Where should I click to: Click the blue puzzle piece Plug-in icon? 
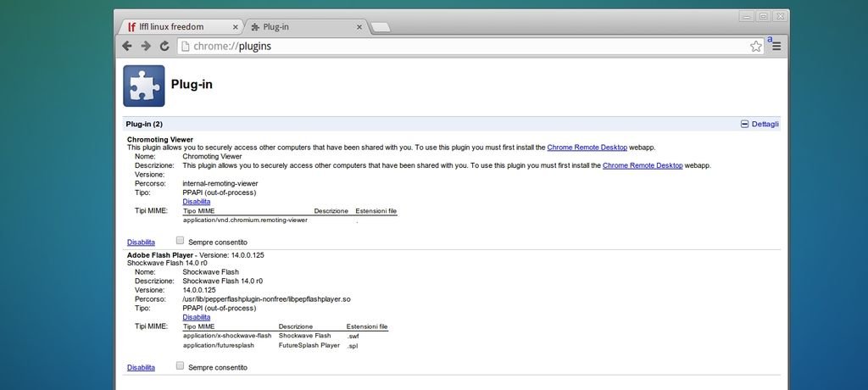(x=144, y=86)
